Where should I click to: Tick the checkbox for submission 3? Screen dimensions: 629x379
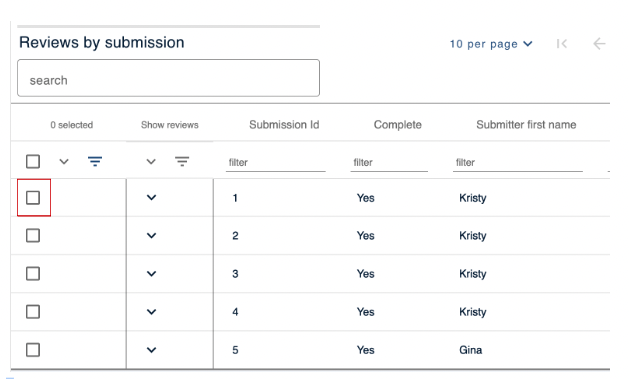point(33,274)
